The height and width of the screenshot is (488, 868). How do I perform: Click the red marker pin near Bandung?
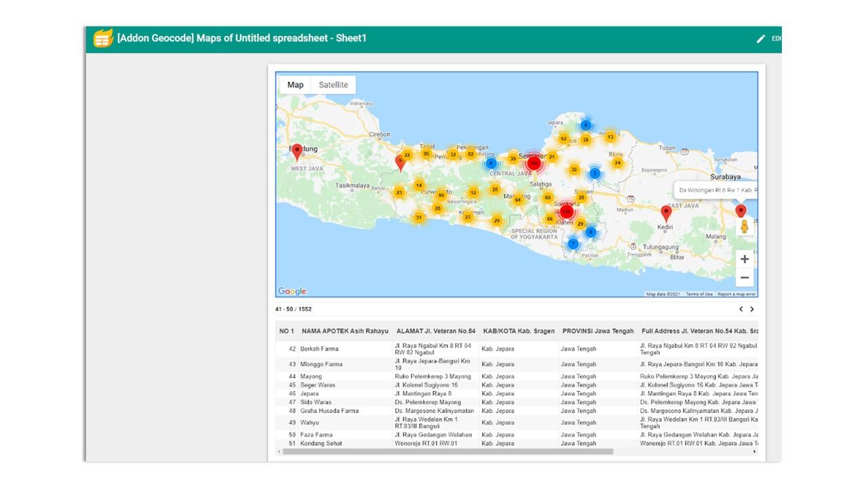click(297, 152)
